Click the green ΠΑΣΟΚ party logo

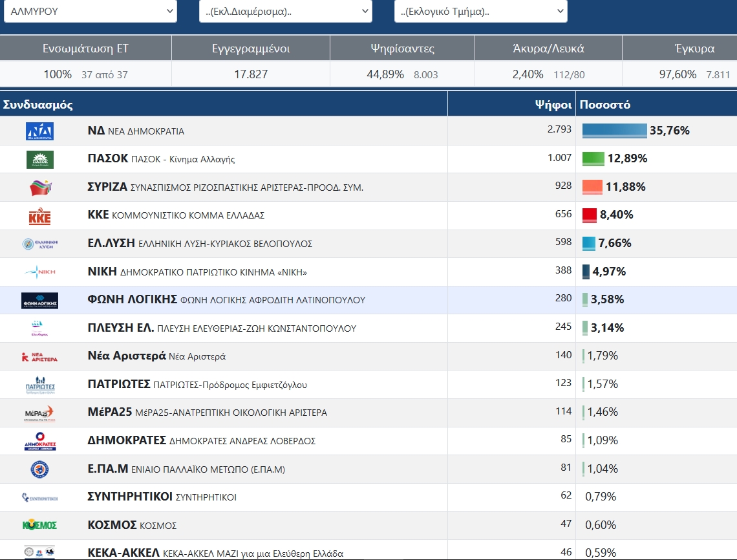pos(39,159)
